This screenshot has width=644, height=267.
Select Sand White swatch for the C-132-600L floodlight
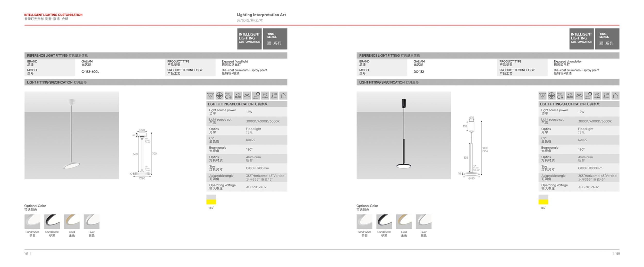32,221
